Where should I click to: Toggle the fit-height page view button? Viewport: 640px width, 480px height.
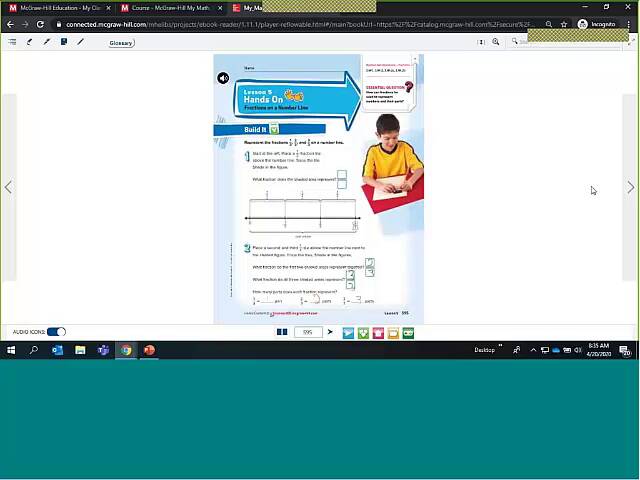coord(481,42)
